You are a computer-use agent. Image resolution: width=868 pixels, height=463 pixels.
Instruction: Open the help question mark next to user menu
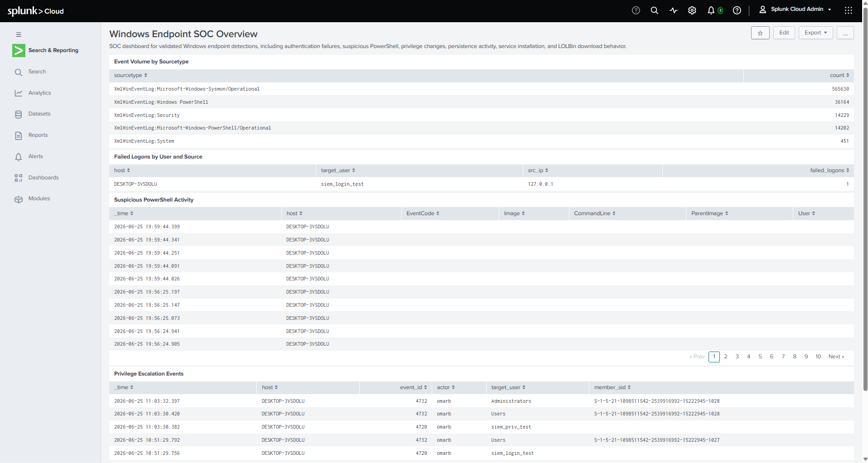(x=737, y=10)
